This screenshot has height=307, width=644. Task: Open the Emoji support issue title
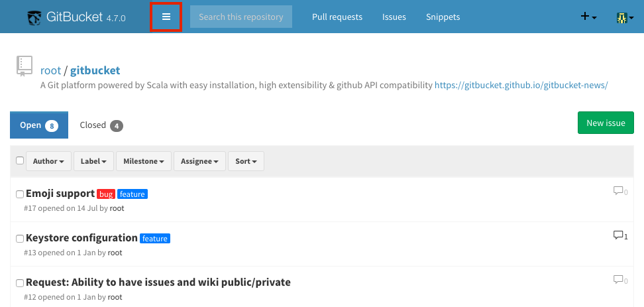click(60, 194)
